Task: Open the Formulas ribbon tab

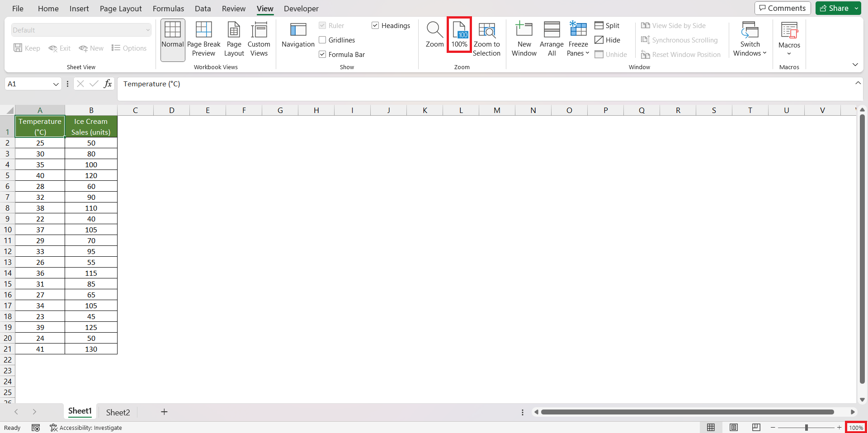Action: point(168,9)
